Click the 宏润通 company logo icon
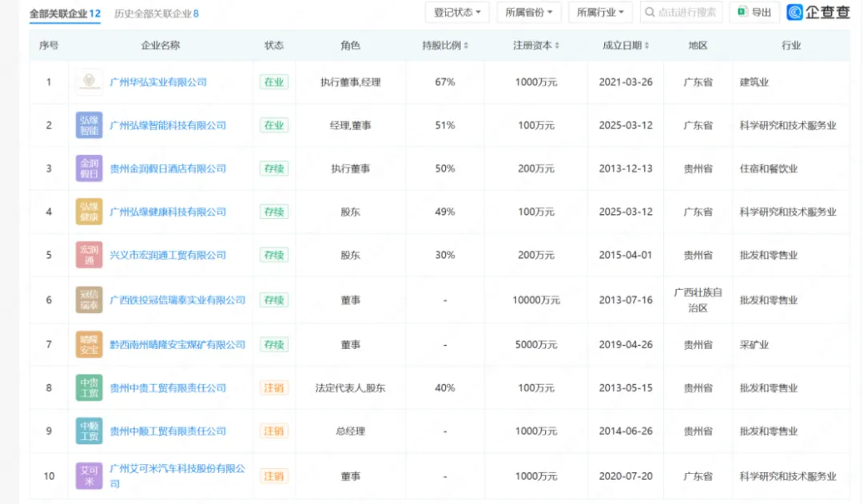863x504 pixels. (x=89, y=255)
